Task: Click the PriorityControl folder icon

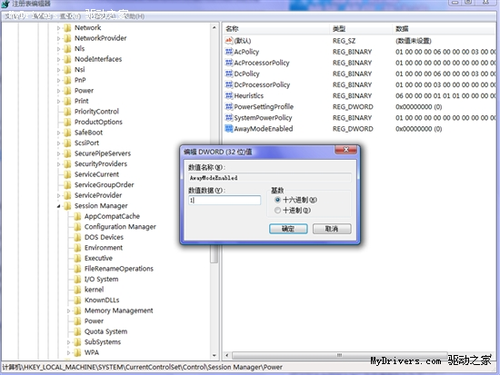Action: 67,111
